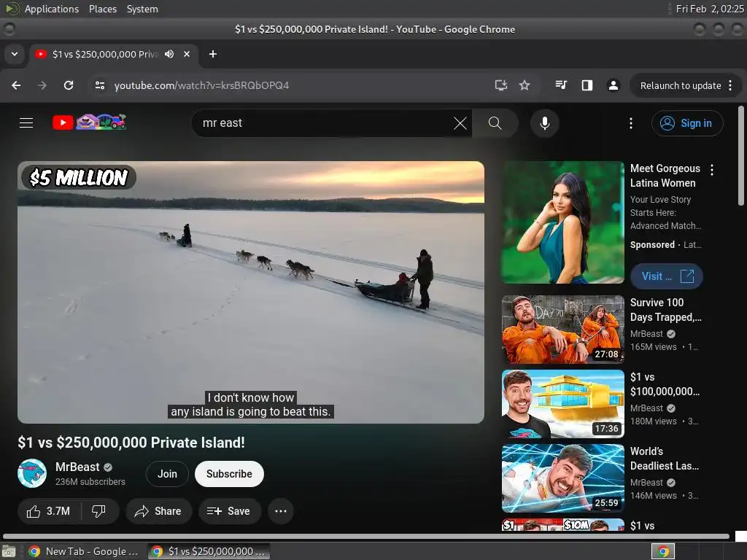Image resolution: width=747 pixels, height=560 pixels.
Task: Go forward with the browser arrow
Action: pos(42,85)
